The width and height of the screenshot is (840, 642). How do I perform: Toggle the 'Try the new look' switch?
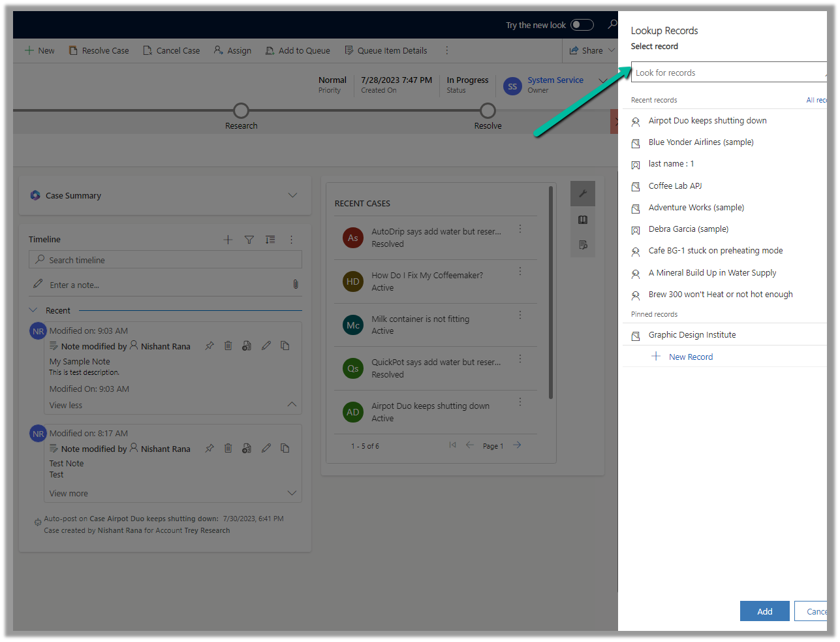(582, 25)
